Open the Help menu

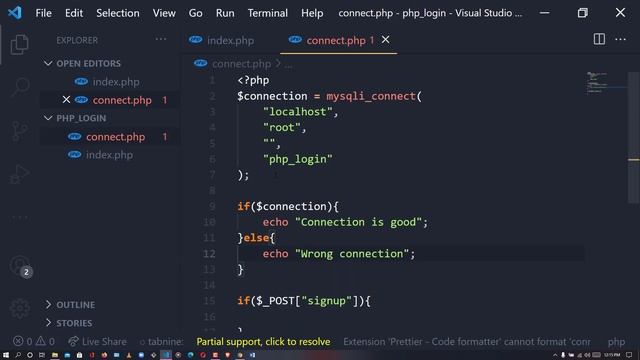click(x=312, y=13)
